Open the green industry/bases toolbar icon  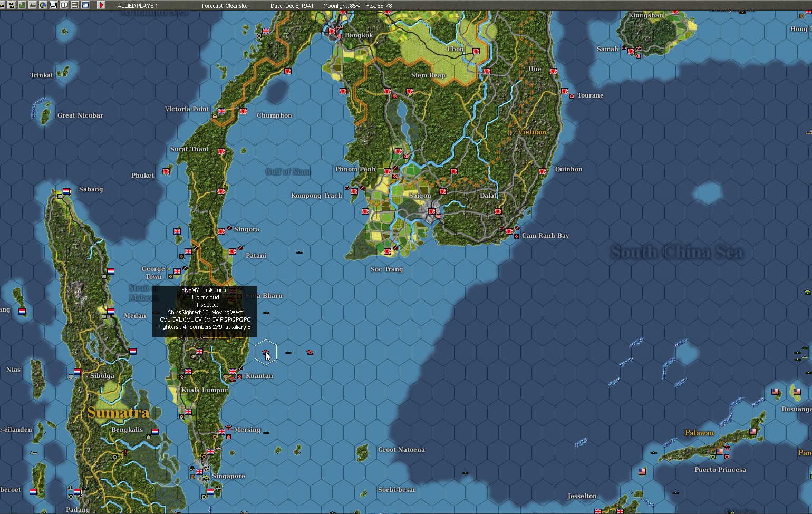[22, 5]
